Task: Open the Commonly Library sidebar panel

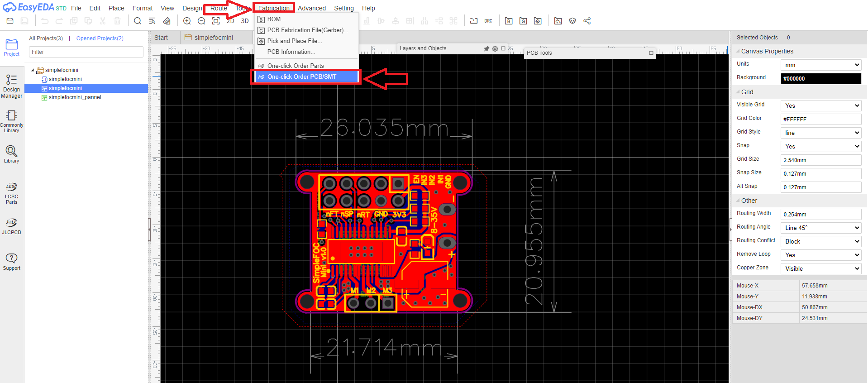Action: (x=12, y=121)
